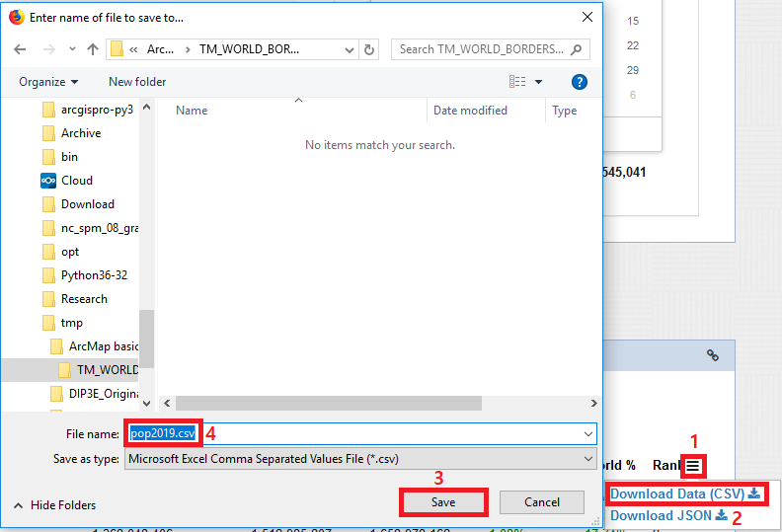782x532 pixels.
Task: Collapse panel with Hide Folders
Action: pos(54,504)
